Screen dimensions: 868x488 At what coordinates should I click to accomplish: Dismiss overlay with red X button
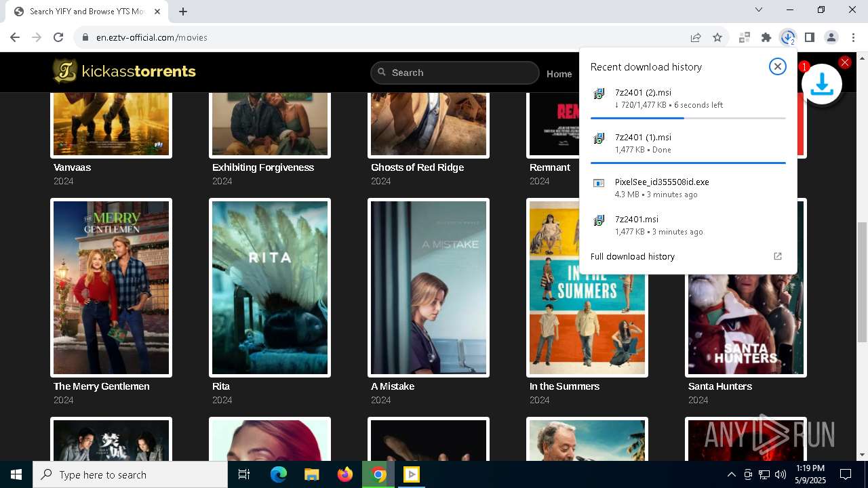(x=845, y=62)
